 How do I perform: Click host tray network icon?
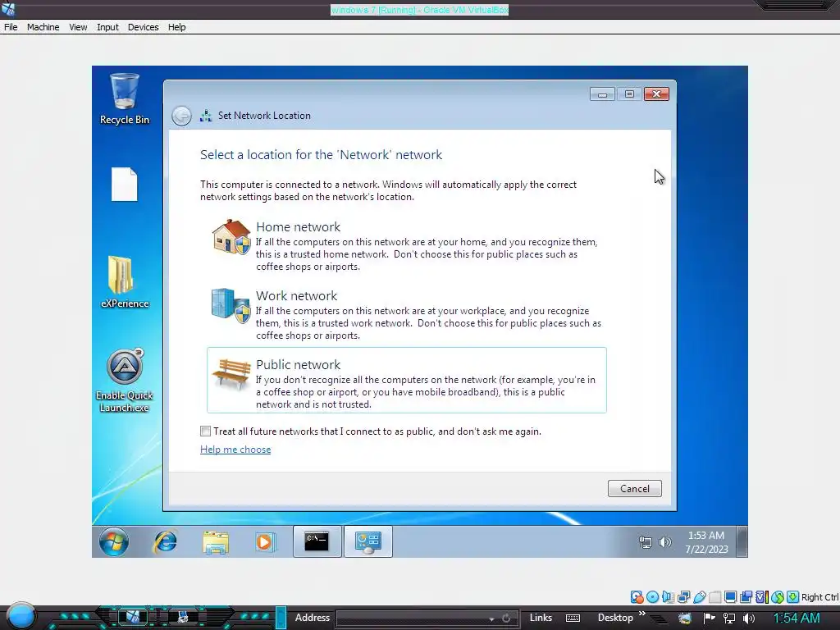729,619
